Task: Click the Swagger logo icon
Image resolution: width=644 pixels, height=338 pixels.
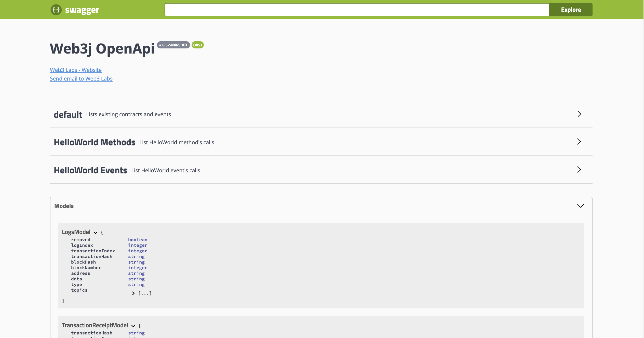Action: point(56,10)
